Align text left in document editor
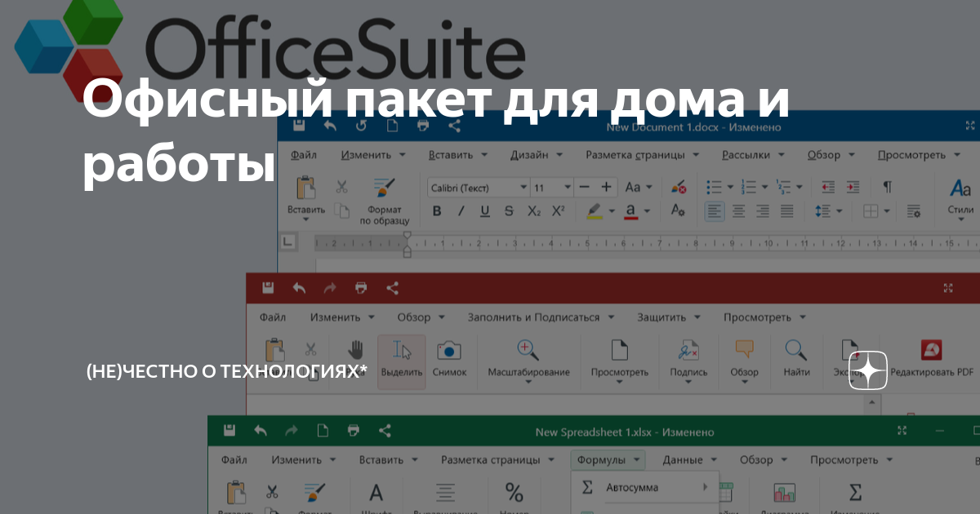Viewport: 980px width, 514px height. pyautogui.click(x=715, y=211)
